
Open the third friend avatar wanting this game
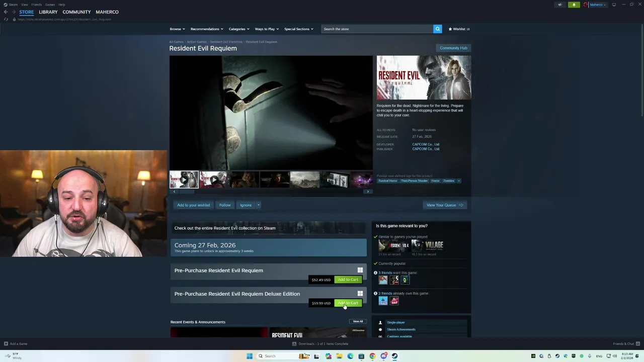pyautogui.click(x=405, y=280)
